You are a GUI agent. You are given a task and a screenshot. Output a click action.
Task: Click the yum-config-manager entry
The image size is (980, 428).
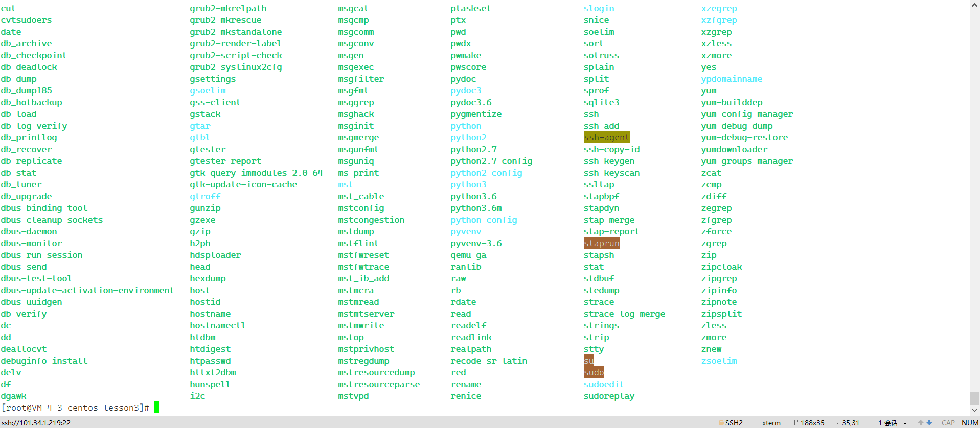[747, 114]
